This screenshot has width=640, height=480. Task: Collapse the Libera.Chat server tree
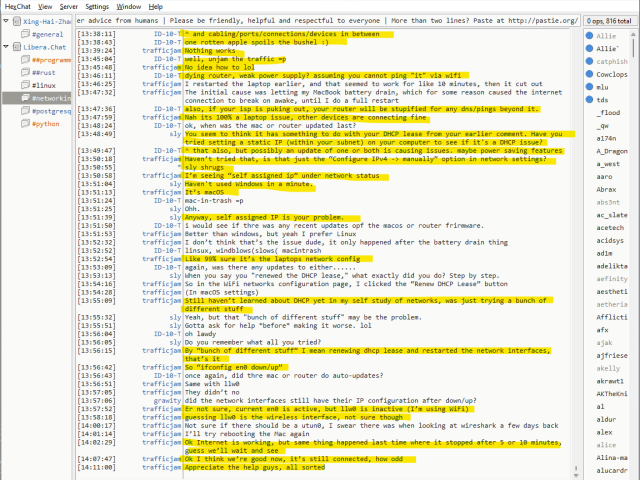(x=6, y=47)
